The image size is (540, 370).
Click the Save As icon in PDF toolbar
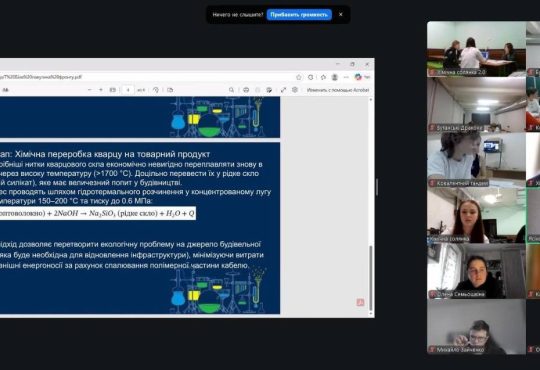(269, 90)
